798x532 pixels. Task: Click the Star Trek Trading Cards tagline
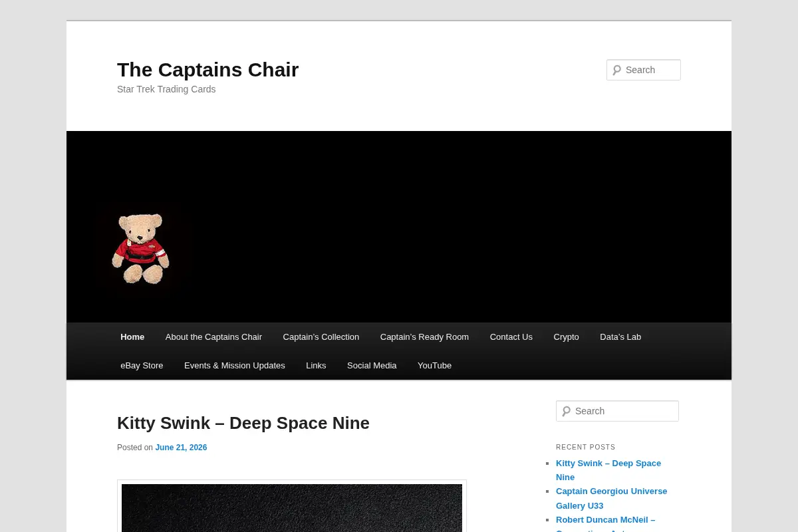click(166, 89)
